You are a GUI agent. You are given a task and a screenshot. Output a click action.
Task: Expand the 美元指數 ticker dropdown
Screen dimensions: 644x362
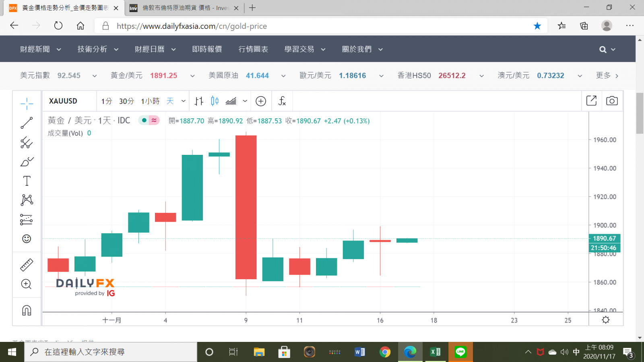95,76
